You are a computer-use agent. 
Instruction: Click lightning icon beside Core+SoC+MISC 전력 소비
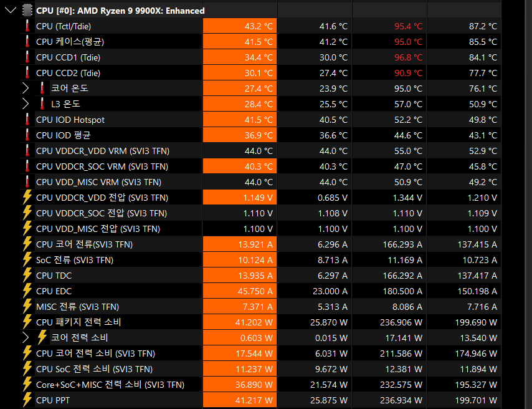pos(27,385)
